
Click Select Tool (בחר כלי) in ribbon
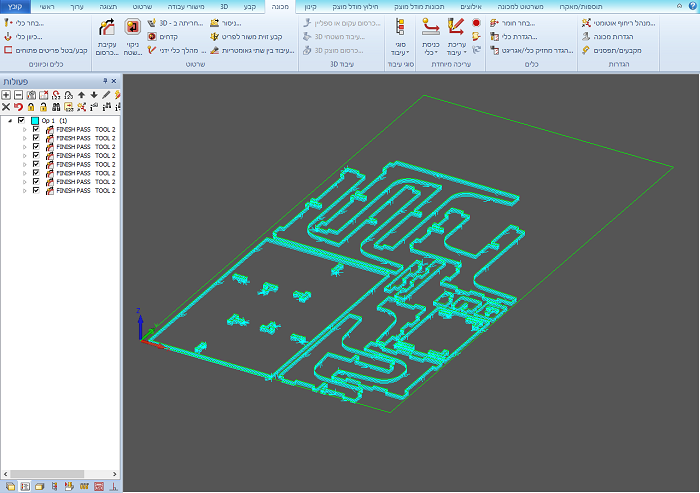pyautogui.click(x=24, y=23)
